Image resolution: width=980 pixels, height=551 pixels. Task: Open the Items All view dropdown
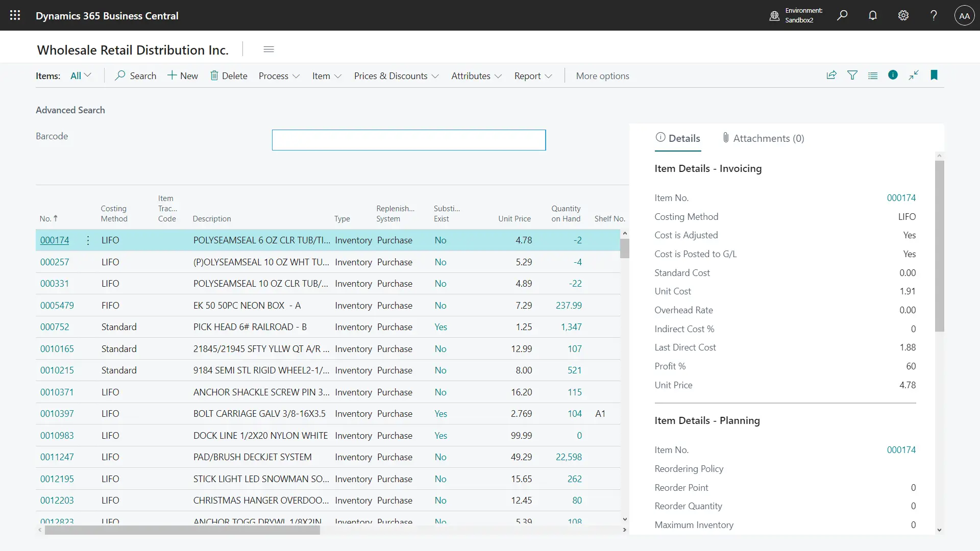(x=81, y=76)
